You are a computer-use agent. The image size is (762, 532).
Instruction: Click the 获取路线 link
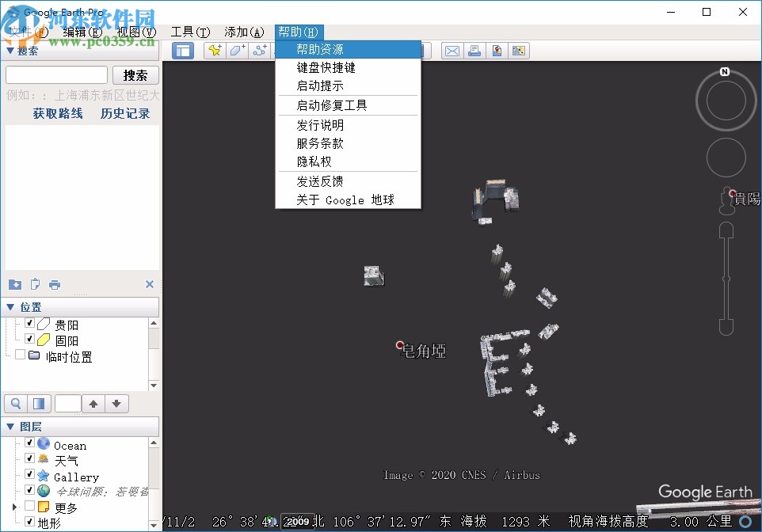click(x=58, y=113)
